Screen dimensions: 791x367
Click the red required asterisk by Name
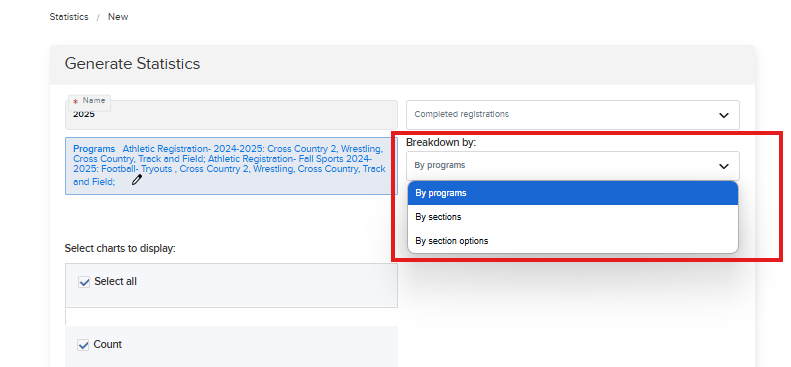(x=76, y=102)
